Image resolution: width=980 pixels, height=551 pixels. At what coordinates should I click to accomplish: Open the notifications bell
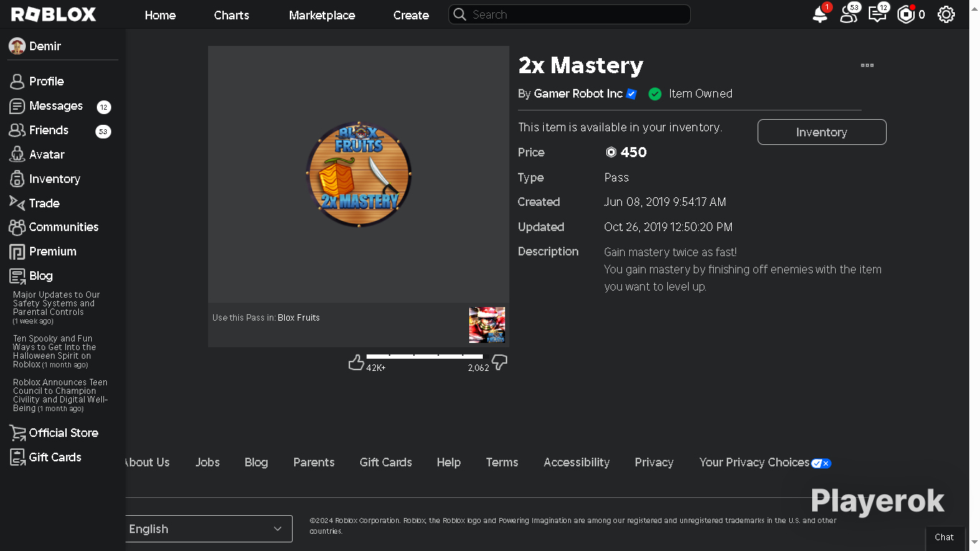[x=820, y=14]
